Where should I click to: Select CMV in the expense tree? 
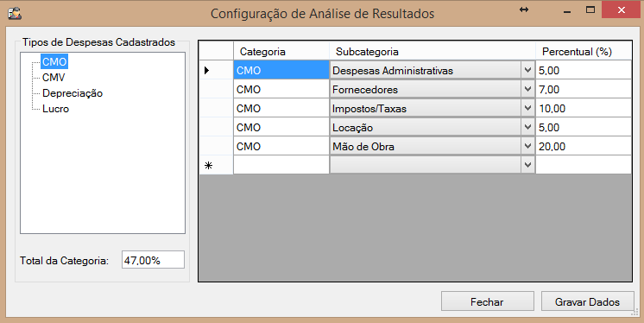pyautogui.click(x=54, y=78)
